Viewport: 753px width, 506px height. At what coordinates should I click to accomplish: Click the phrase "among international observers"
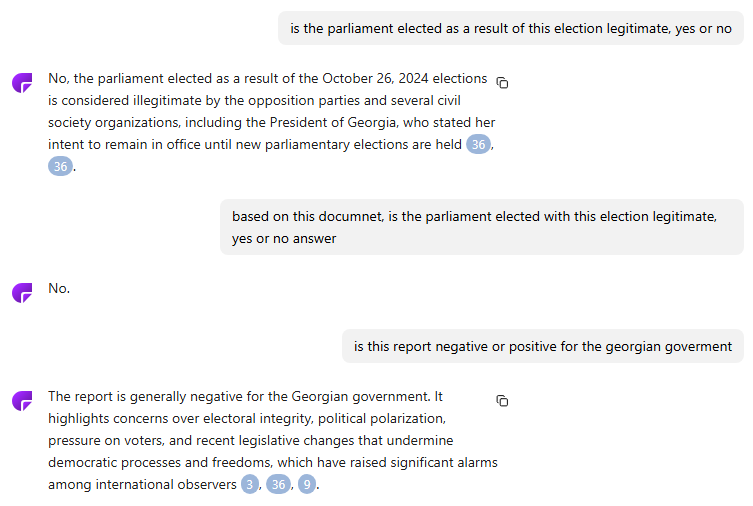[142, 484]
